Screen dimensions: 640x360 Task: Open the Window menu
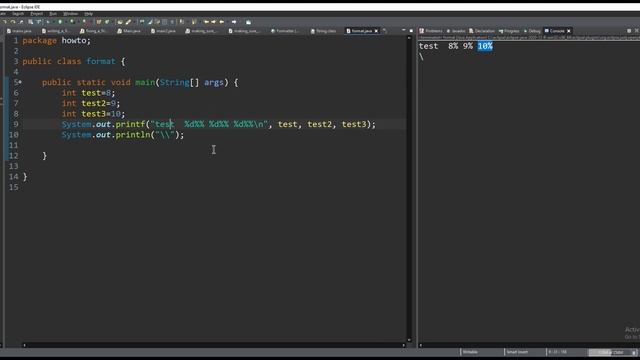pos(71,14)
